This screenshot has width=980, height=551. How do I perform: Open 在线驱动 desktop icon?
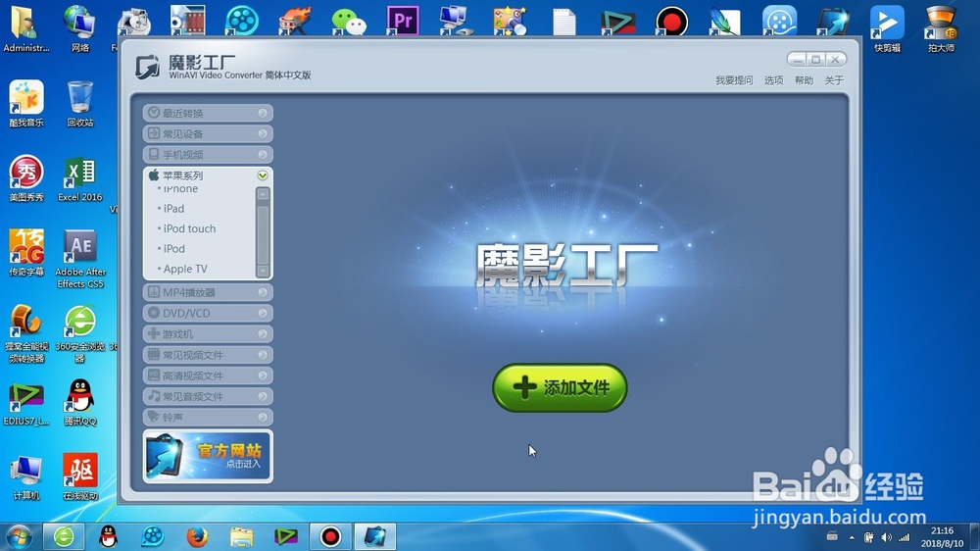click(80, 476)
